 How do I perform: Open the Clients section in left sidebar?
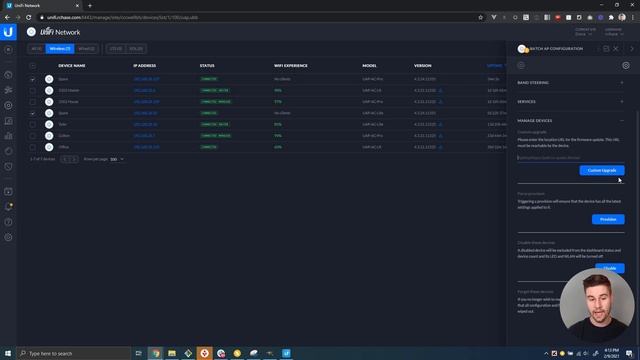(x=8, y=121)
